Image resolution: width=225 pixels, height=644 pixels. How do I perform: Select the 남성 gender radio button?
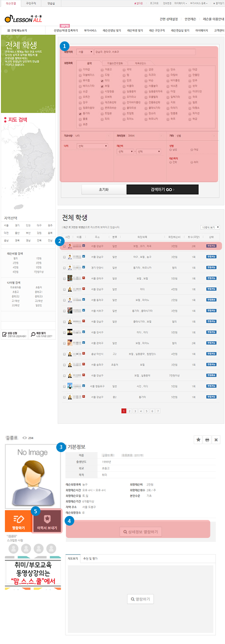[171, 150]
